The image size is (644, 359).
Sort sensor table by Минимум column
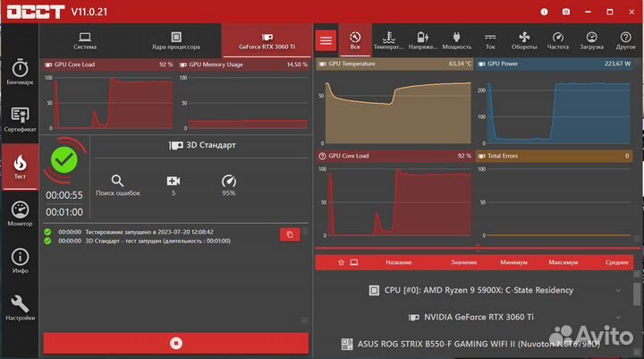[x=513, y=262]
